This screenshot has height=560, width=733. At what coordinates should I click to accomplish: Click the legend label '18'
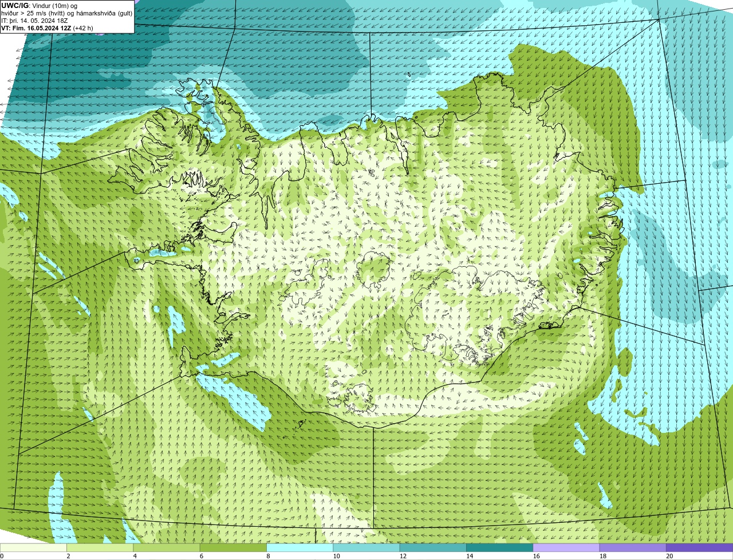tap(602, 556)
